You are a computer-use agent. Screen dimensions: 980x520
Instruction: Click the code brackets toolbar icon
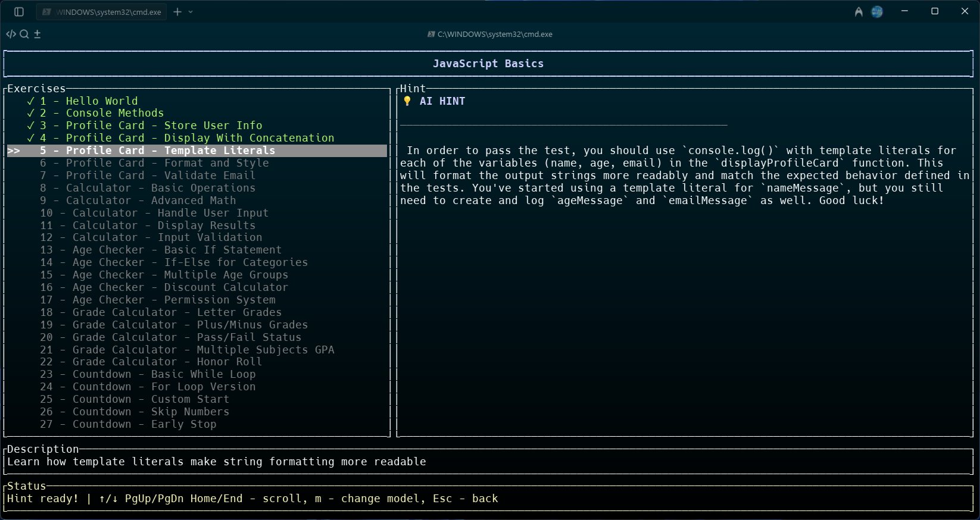coord(11,34)
